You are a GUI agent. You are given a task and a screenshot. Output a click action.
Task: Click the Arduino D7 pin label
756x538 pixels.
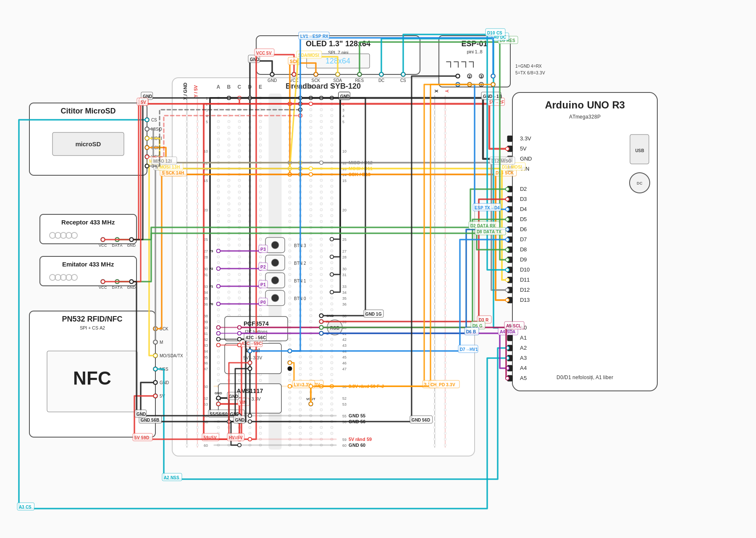coord(523,240)
